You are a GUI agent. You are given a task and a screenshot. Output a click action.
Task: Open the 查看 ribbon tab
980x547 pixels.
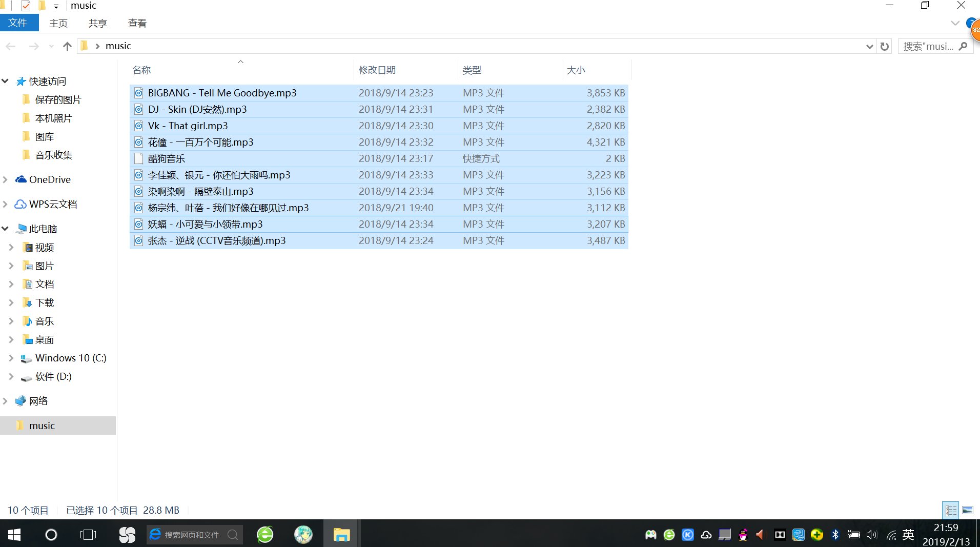(x=136, y=23)
